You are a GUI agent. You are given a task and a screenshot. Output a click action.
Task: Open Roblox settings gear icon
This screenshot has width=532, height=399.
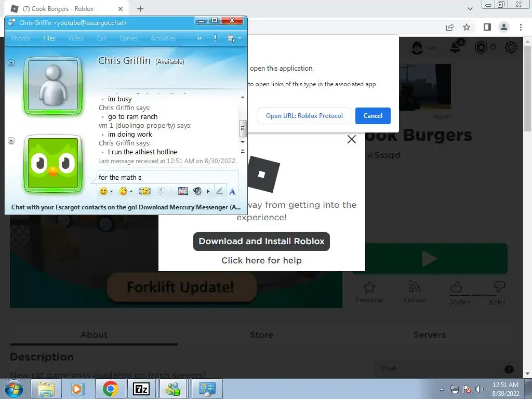pyautogui.click(x=511, y=47)
